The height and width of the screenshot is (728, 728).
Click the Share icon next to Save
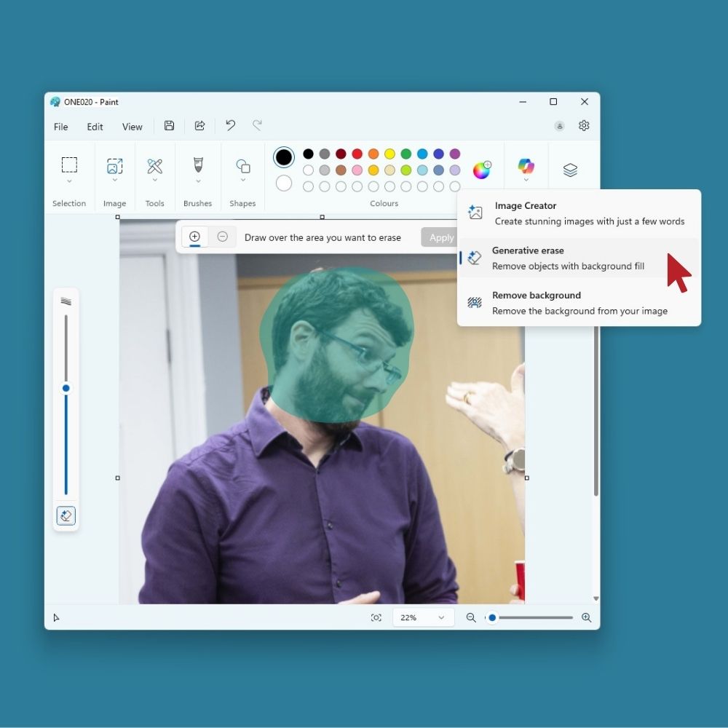point(199,126)
